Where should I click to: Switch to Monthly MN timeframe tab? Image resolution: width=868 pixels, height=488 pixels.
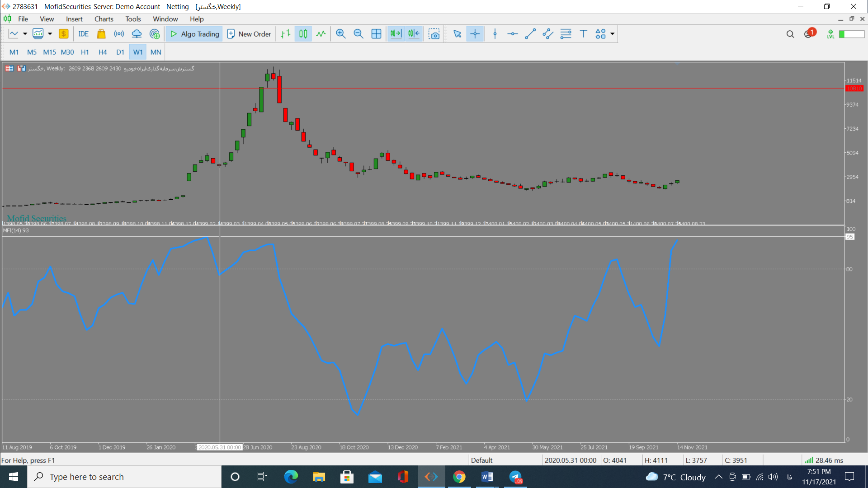pos(155,52)
